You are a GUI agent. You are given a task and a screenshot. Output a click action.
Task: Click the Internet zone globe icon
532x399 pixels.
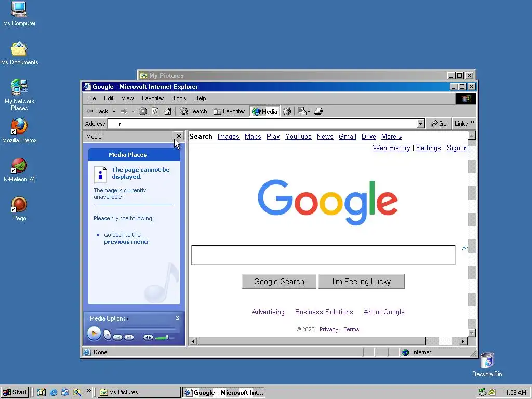pos(405,352)
